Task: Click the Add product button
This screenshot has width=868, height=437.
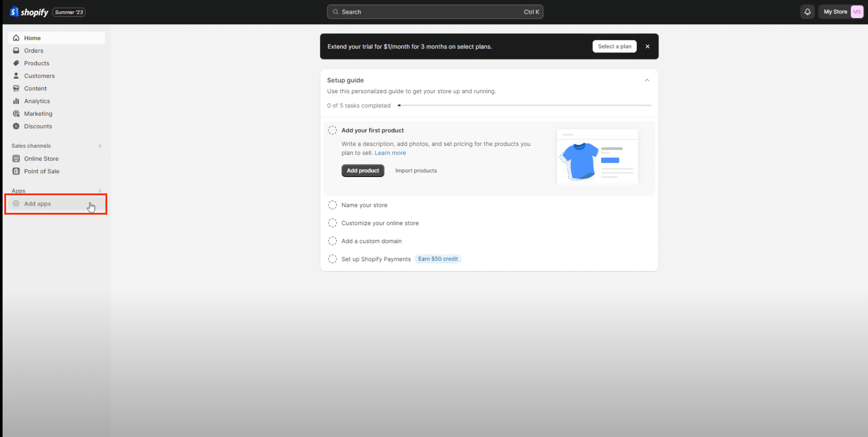Action: pyautogui.click(x=363, y=171)
